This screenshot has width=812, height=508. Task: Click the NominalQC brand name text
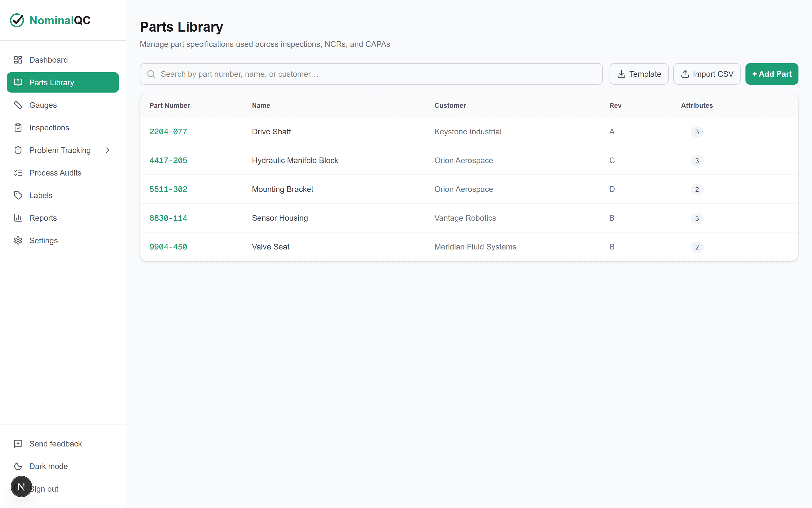coord(60,20)
